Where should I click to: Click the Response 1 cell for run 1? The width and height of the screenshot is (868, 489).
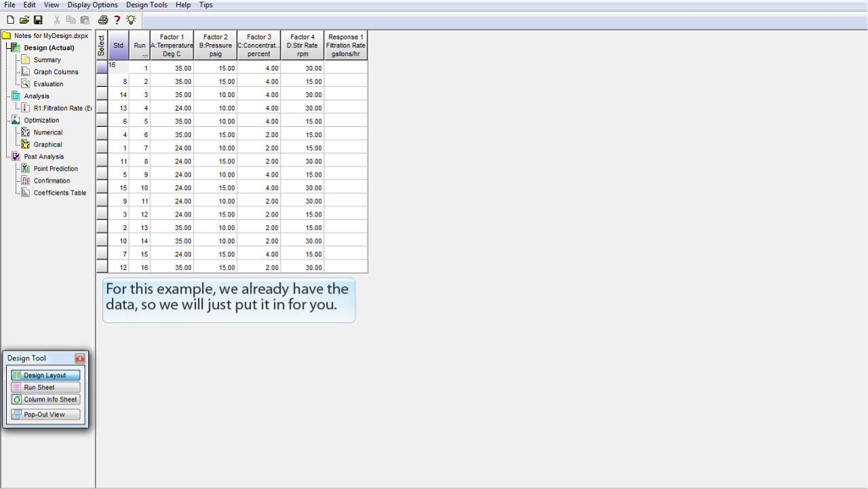click(x=346, y=68)
